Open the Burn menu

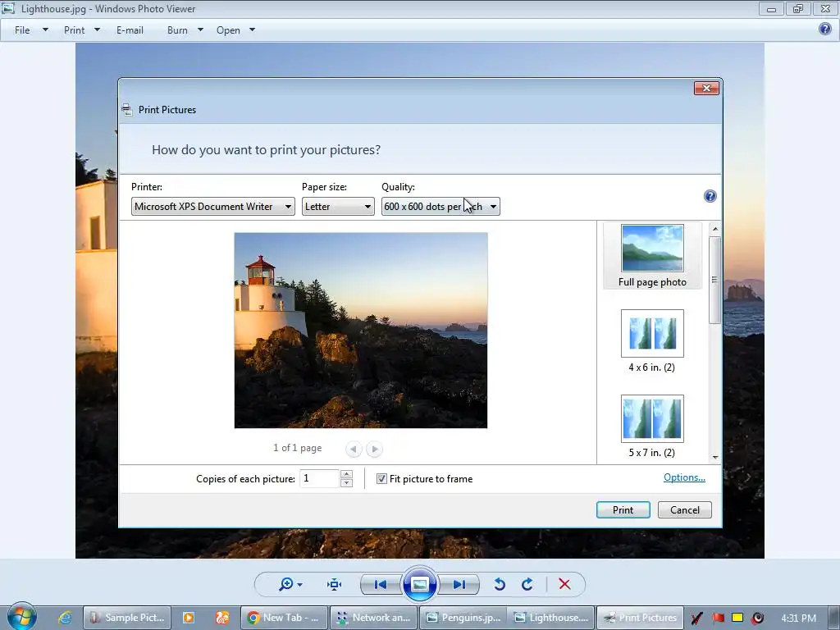pyautogui.click(x=185, y=30)
